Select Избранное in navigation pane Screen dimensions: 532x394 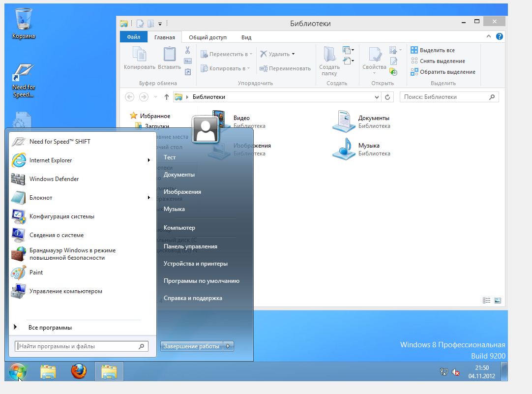pyautogui.click(x=155, y=116)
